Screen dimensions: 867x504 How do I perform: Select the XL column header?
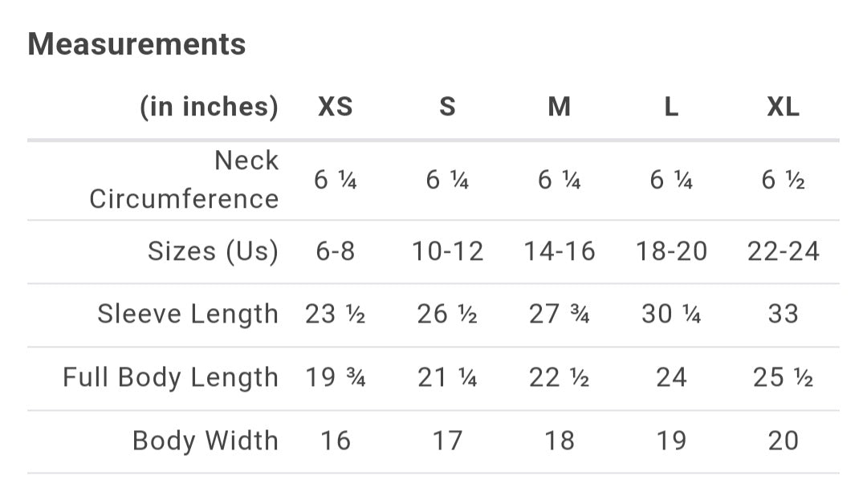783,107
